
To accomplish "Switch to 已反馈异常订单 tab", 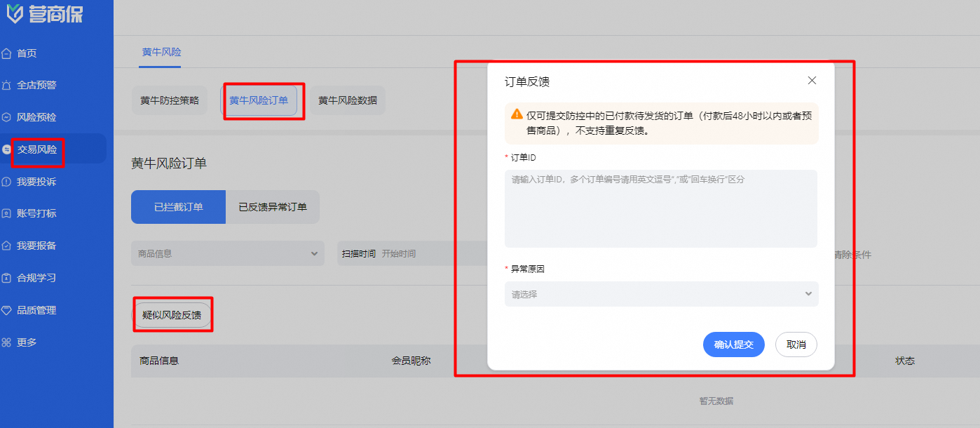I will [273, 207].
